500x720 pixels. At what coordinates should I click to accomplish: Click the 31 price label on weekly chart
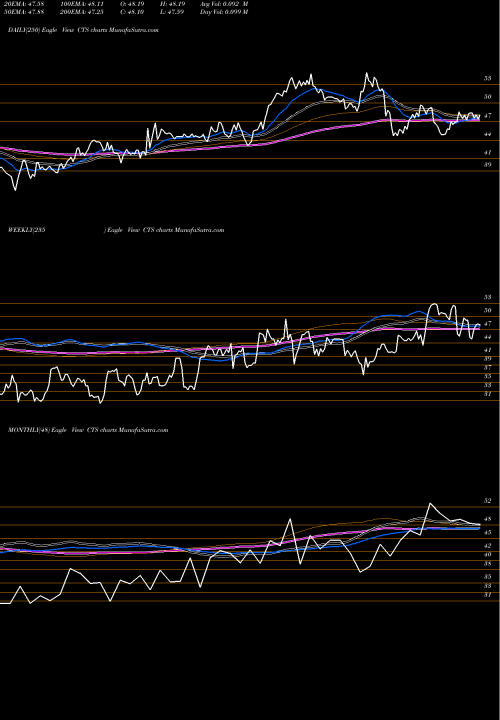tap(487, 394)
